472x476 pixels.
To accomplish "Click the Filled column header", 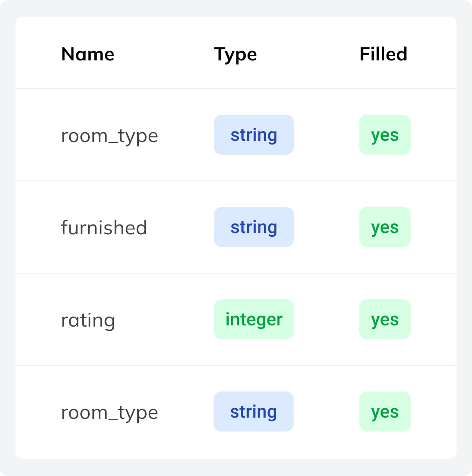I will click(383, 54).
